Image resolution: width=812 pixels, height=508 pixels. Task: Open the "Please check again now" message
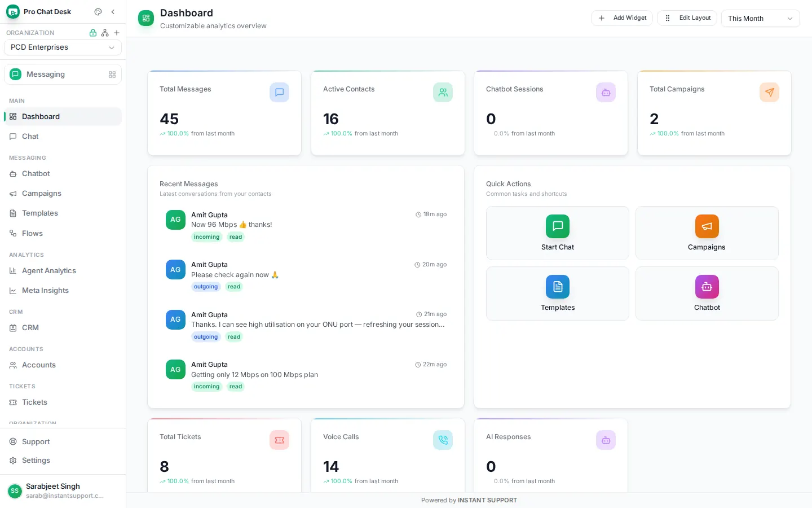point(306,276)
